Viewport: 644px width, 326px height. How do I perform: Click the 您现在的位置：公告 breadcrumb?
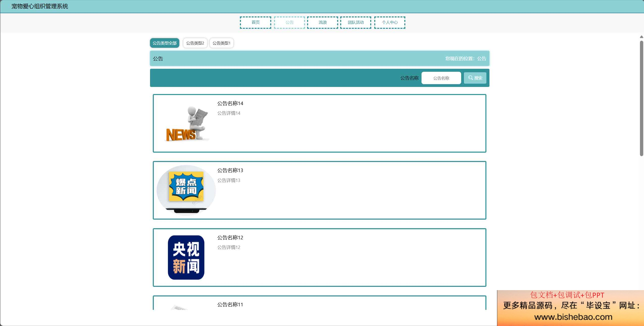466,59
